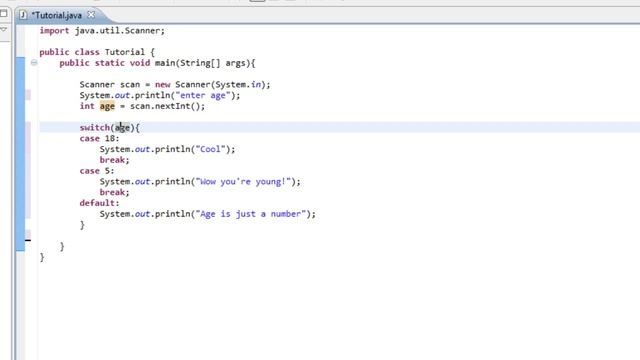The height and width of the screenshot is (360, 640).
Task: Click the 'case 5:' line
Action: click(x=97, y=171)
